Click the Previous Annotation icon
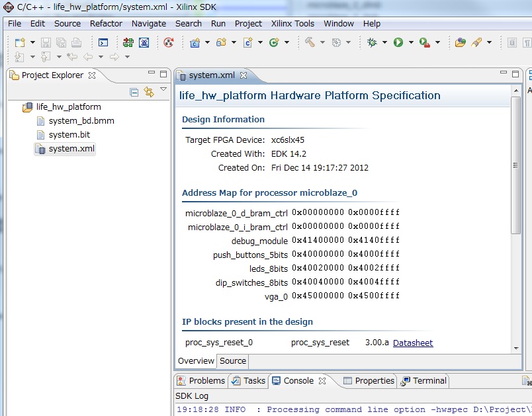 [46, 57]
